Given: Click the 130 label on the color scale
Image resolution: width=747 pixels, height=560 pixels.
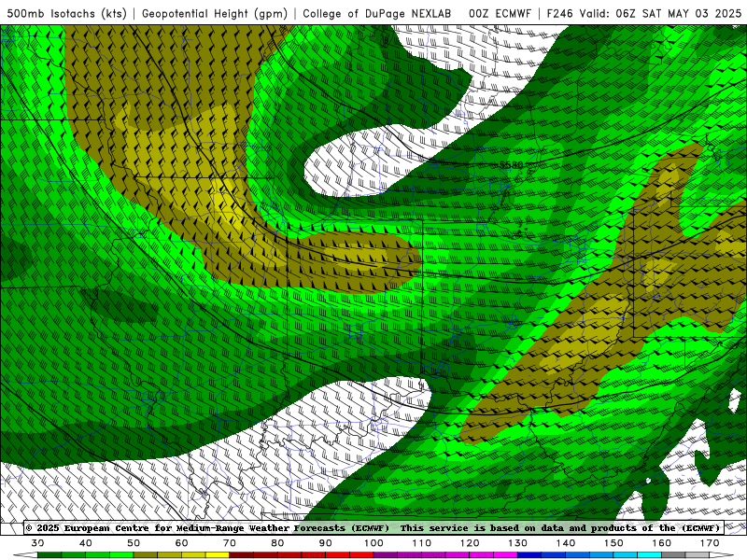Looking at the screenshot, I should 517,543.
